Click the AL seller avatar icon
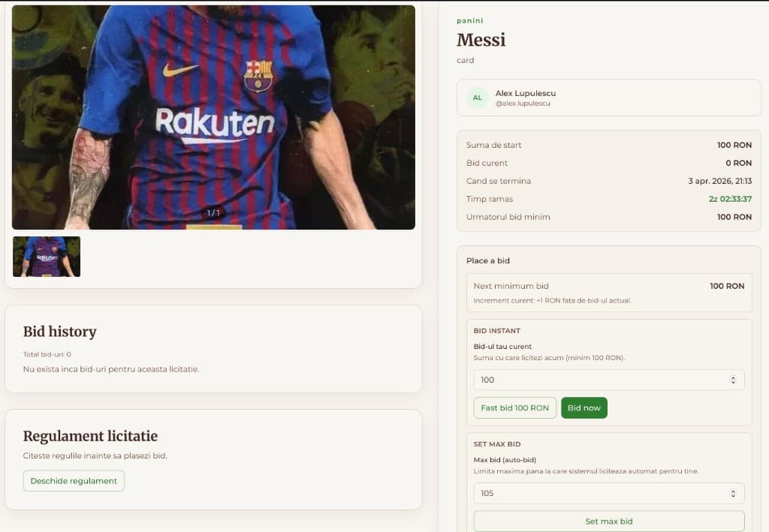This screenshot has width=769, height=532. point(477,98)
